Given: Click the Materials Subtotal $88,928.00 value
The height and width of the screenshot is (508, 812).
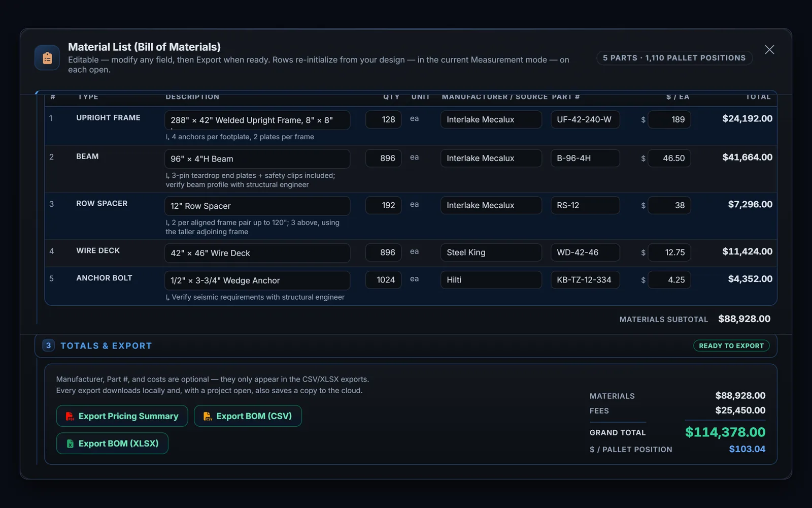Looking at the screenshot, I should point(744,319).
